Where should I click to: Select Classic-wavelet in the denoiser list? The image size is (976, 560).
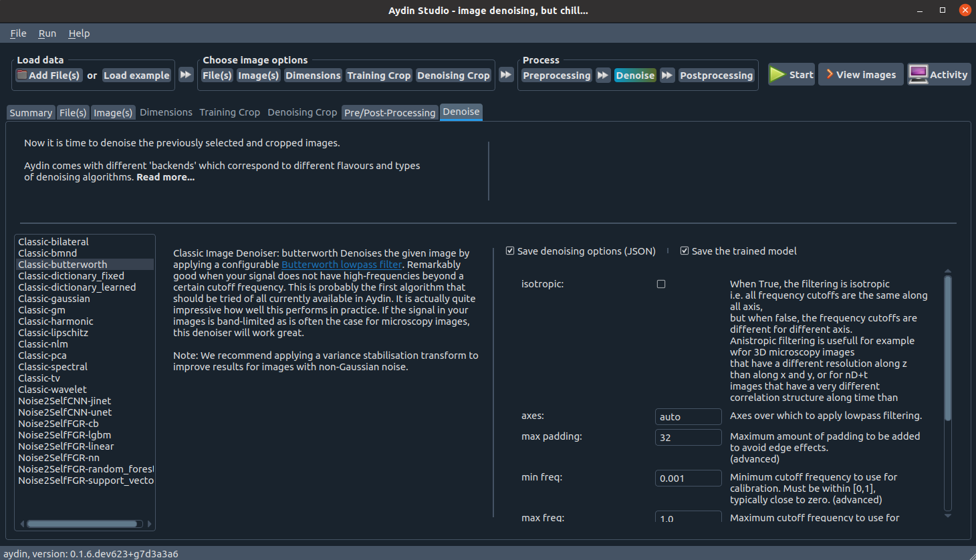85,390
